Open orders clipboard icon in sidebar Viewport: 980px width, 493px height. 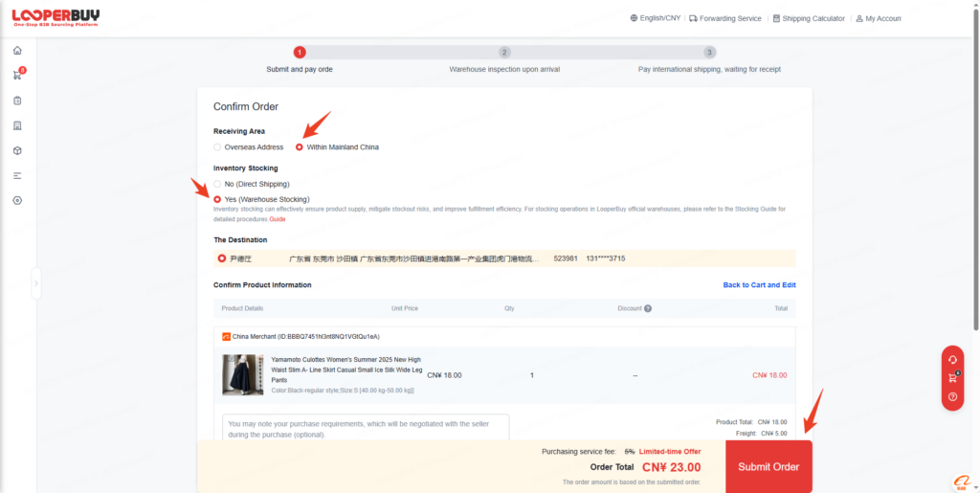click(x=17, y=101)
